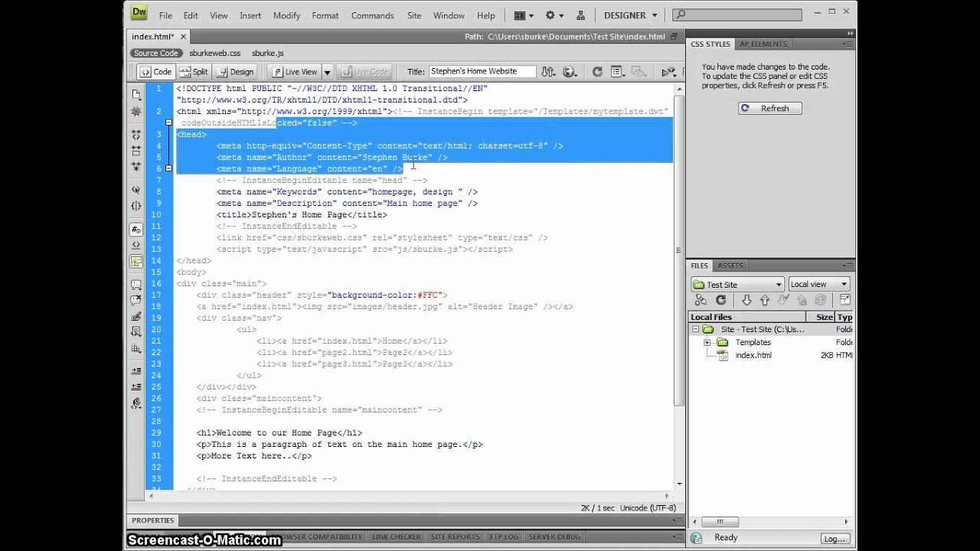Switch to Code view
Image resolution: width=980 pixels, height=551 pixels.
pyautogui.click(x=155, y=72)
